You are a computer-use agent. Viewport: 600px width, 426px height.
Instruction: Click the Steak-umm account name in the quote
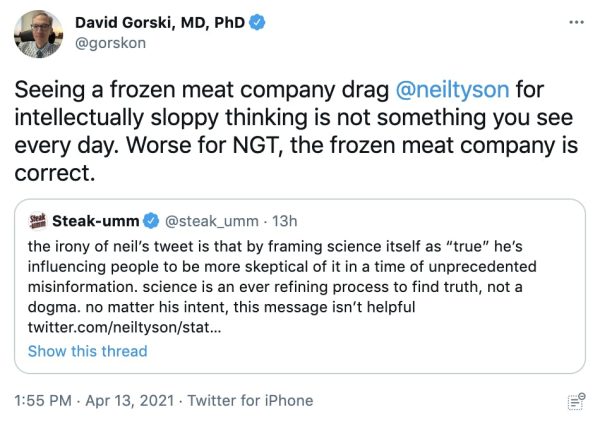pyautogui.click(x=93, y=220)
